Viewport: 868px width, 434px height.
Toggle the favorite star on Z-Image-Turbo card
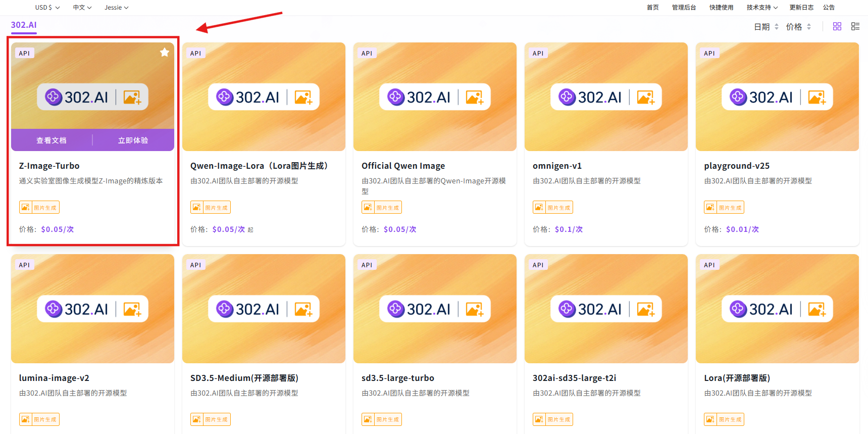(165, 53)
